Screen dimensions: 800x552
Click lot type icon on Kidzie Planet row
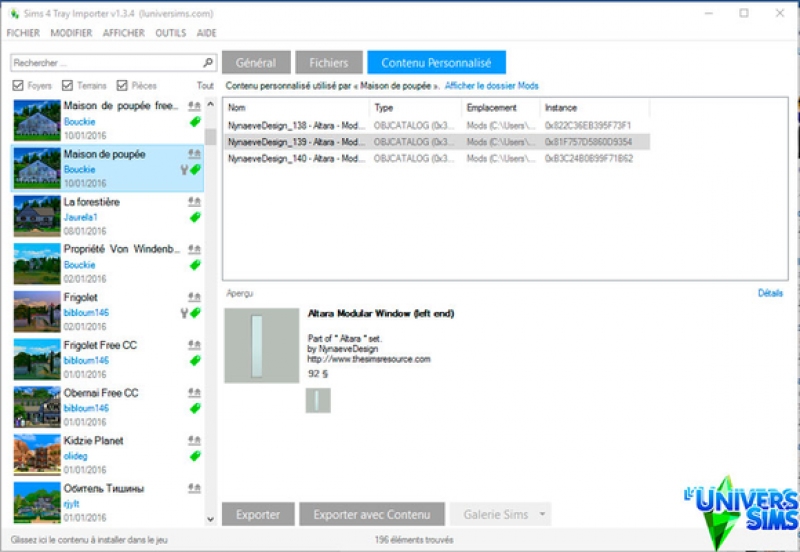pyautogui.click(x=194, y=440)
